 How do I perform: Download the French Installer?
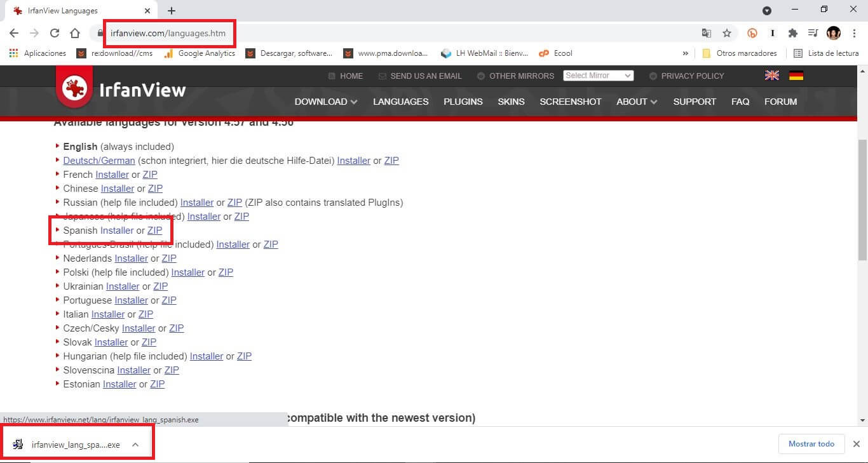click(x=112, y=175)
